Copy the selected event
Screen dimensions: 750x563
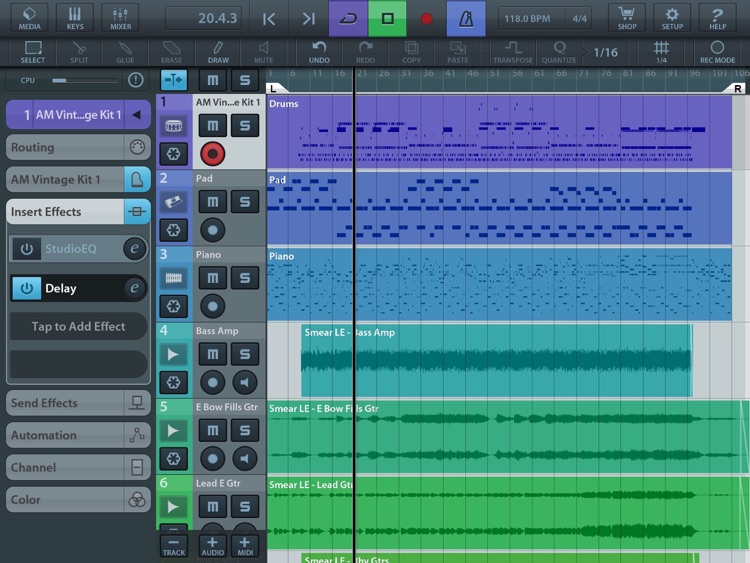tap(411, 52)
